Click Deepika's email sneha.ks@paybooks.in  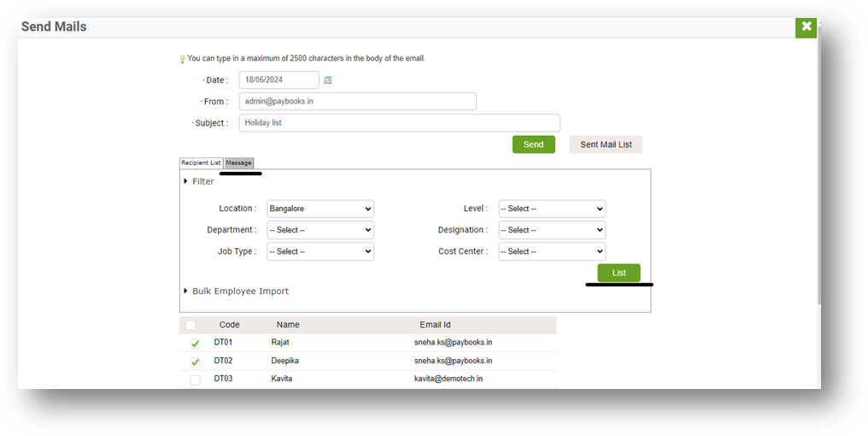point(453,361)
